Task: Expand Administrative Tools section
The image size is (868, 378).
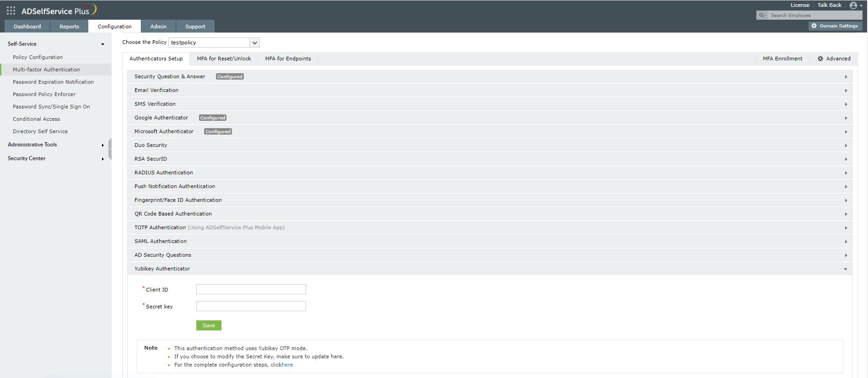Action: [102, 145]
